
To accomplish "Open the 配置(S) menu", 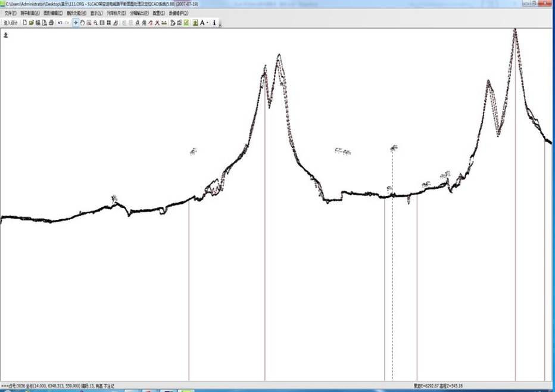I will click(159, 13).
